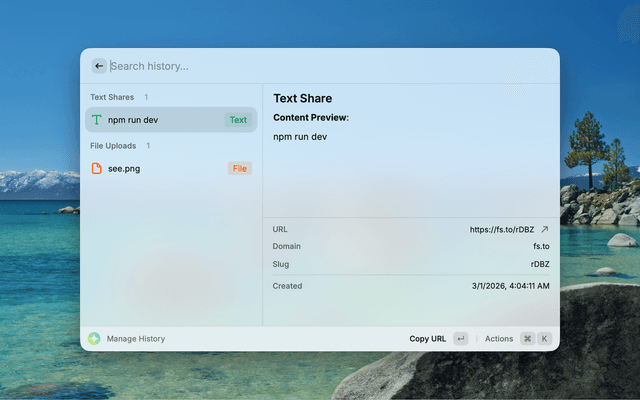Click the Manage History label
Screen dimensions: 640x400
point(136,339)
